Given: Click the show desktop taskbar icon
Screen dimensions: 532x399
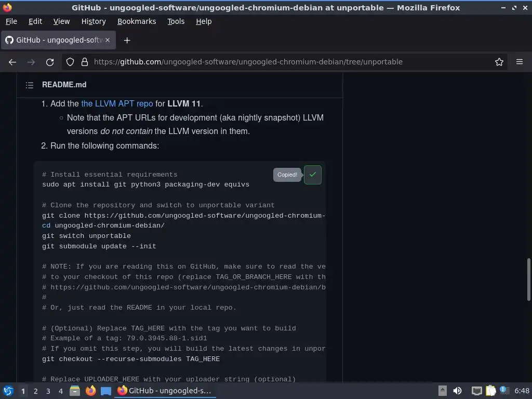Looking at the screenshot, I should (106, 391).
